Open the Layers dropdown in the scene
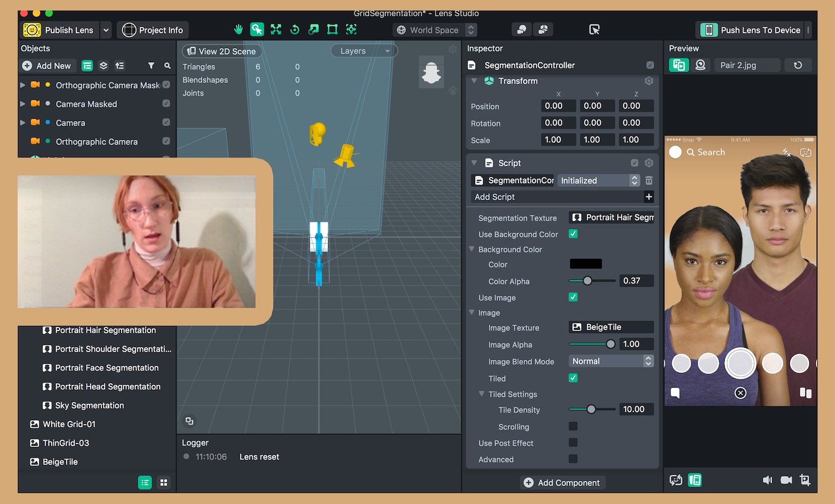Screen dimensions: 835x504 [365, 51]
